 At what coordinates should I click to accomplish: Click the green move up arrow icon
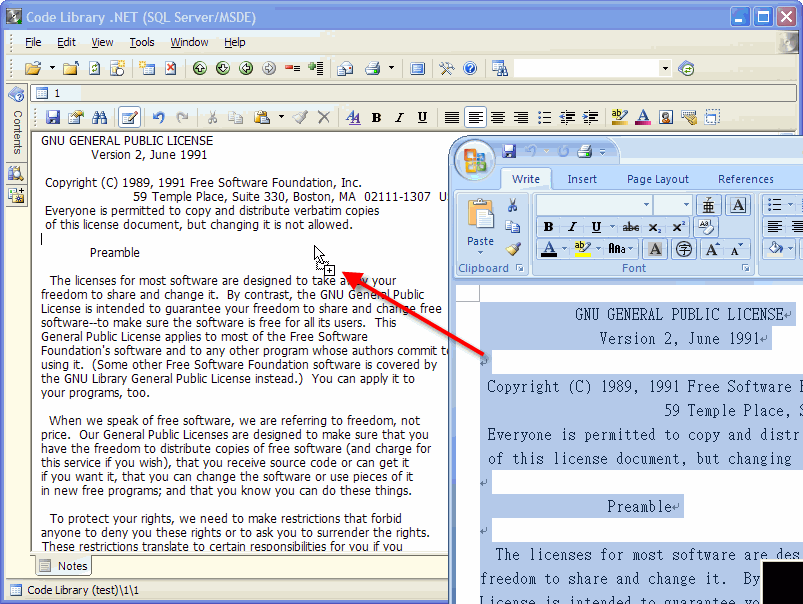pyautogui.click(x=200, y=68)
